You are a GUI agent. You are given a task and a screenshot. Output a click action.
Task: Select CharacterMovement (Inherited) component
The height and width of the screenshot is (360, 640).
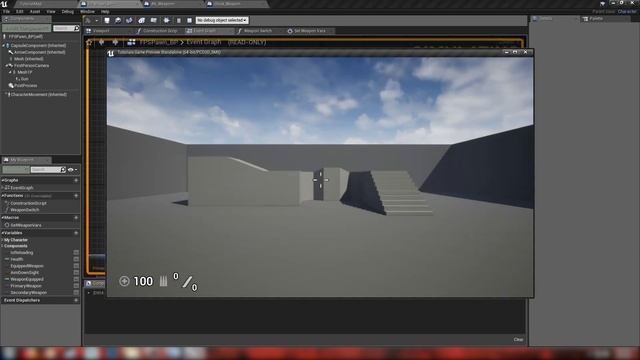(x=38, y=95)
